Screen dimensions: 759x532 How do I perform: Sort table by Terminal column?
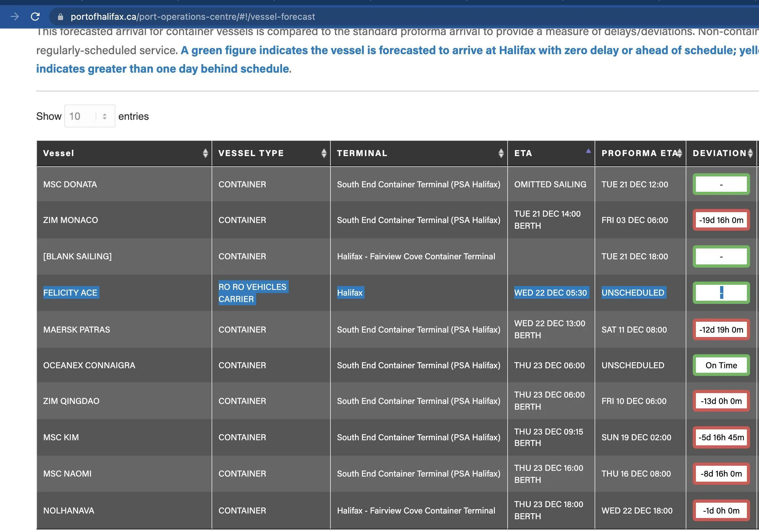[x=418, y=153]
